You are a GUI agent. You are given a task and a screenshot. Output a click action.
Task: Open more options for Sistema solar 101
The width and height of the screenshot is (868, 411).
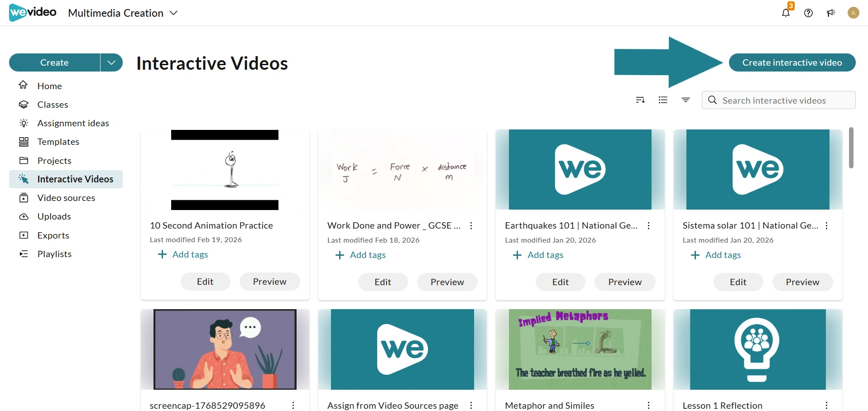coord(826,225)
